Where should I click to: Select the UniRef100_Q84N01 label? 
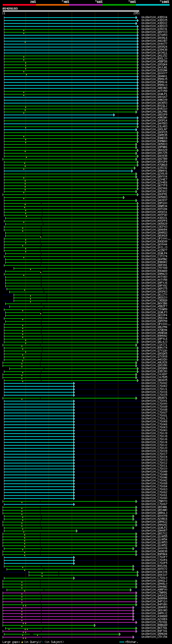[x=154, y=76]
